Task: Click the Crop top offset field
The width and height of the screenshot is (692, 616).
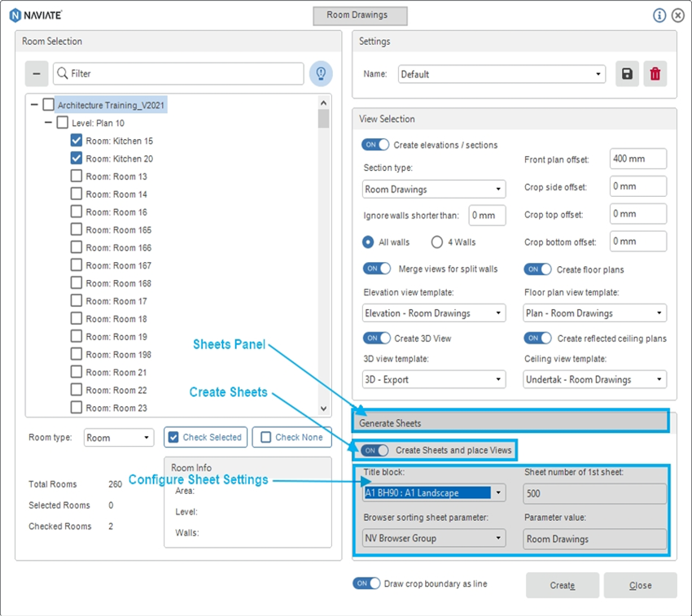Action: [x=638, y=214]
